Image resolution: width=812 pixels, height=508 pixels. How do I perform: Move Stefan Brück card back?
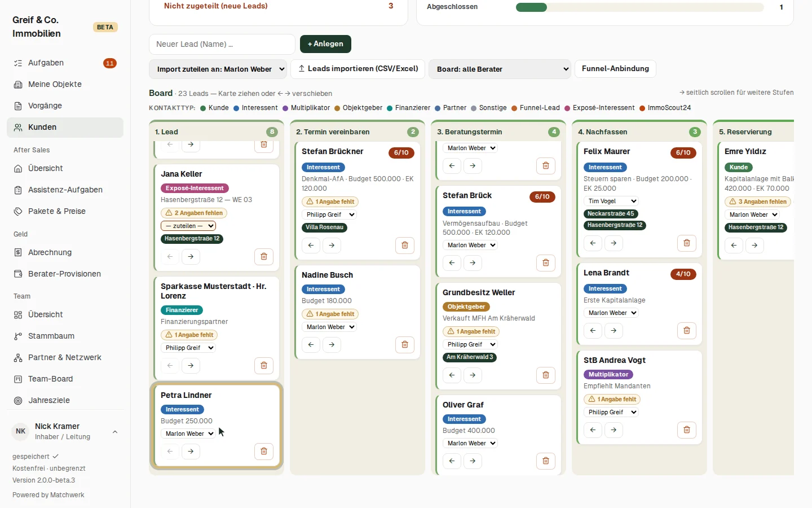tap(452, 262)
